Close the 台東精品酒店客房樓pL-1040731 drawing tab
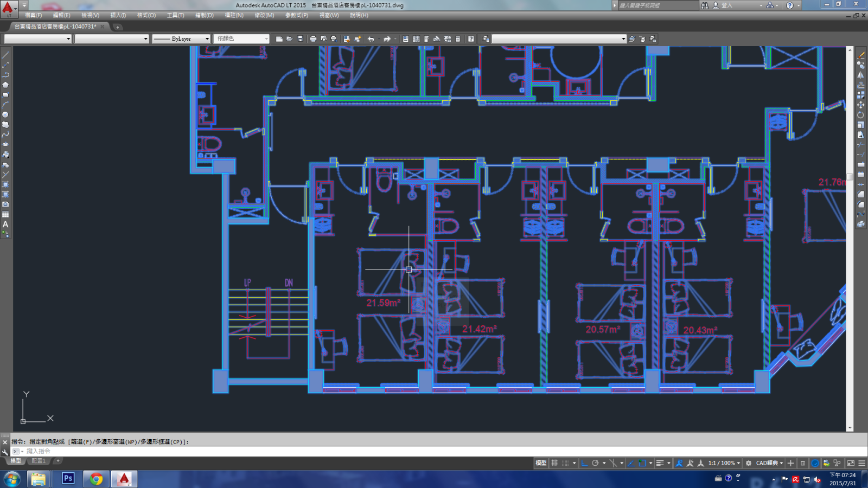This screenshot has width=868, height=488. pyautogui.click(x=102, y=27)
